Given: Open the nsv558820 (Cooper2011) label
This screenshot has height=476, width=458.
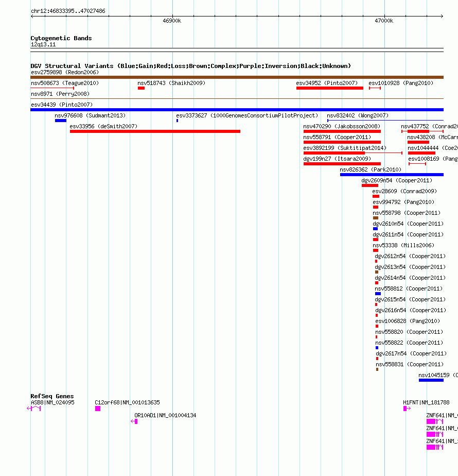Looking at the screenshot, I should coord(409,332).
